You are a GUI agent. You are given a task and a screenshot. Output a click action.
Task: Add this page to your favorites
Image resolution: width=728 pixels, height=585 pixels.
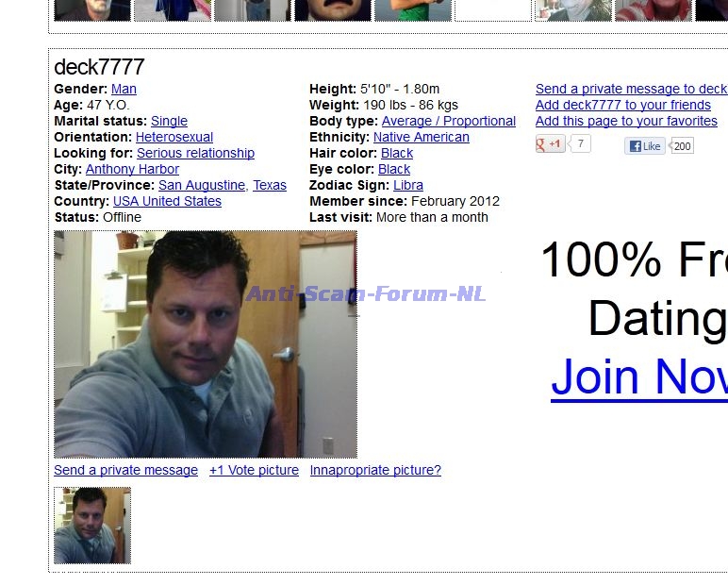click(626, 121)
